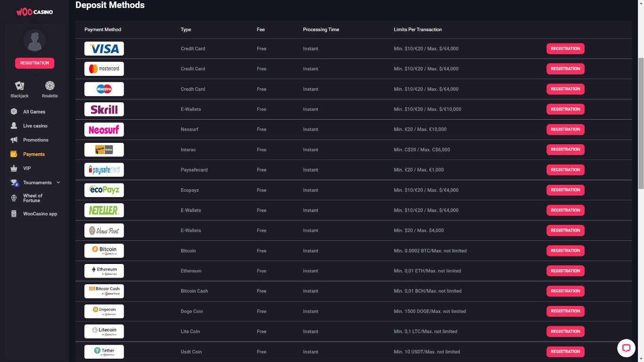Click Registration in the Ecopayz row

click(x=565, y=190)
